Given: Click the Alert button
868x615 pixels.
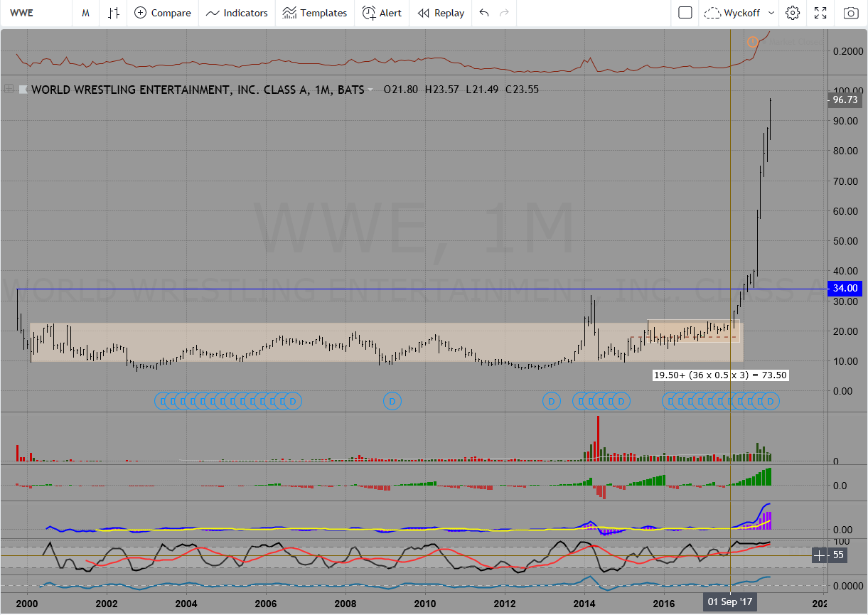Looking at the screenshot, I should [382, 13].
